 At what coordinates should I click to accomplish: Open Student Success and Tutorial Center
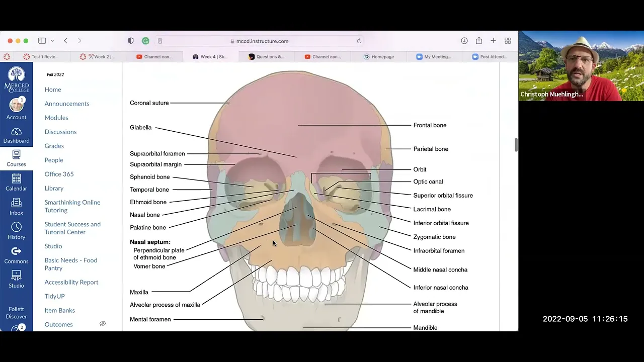pyautogui.click(x=72, y=228)
